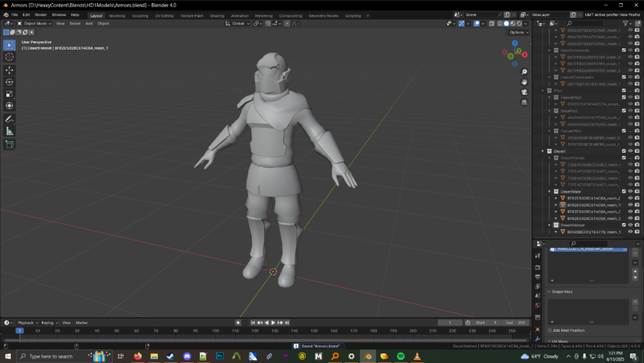The image size is (644, 363).
Task: Open the timeline Playback popover
Action: pyautogui.click(x=26, y=322)
